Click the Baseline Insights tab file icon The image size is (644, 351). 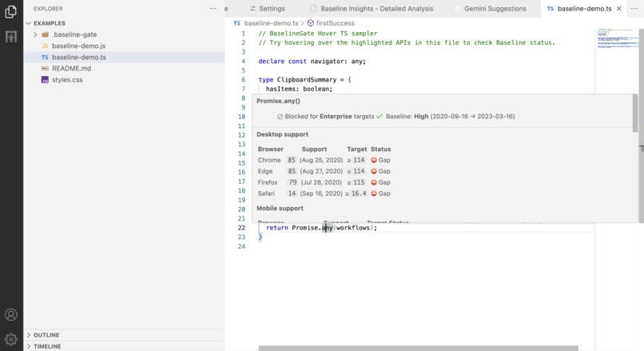pyautogui.click(x=314, y=9)
